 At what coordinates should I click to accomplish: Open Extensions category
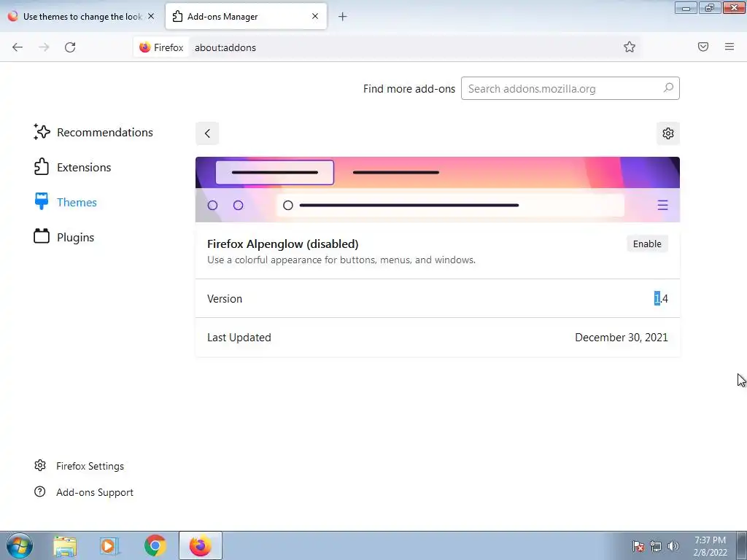(72, 167)
